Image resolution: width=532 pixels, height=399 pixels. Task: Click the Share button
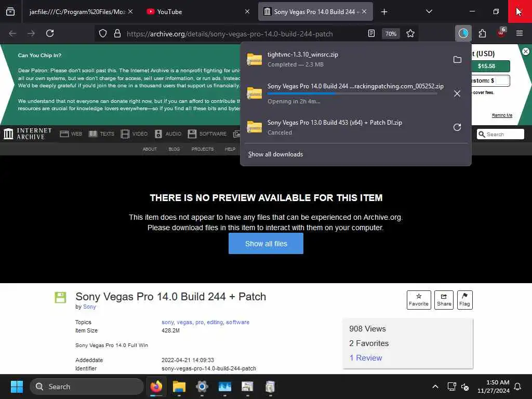click(444, 300)
